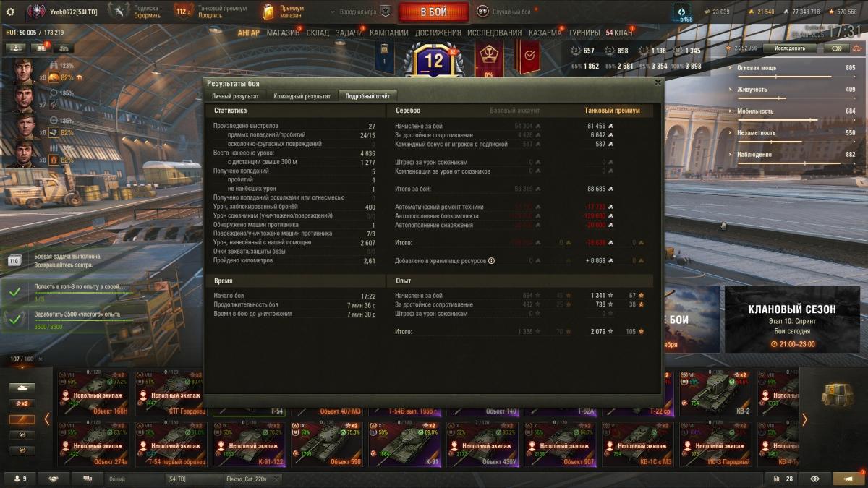868x488 pixels.
Task: Open the level 12 Battle Pass badge
Action: 433,61
